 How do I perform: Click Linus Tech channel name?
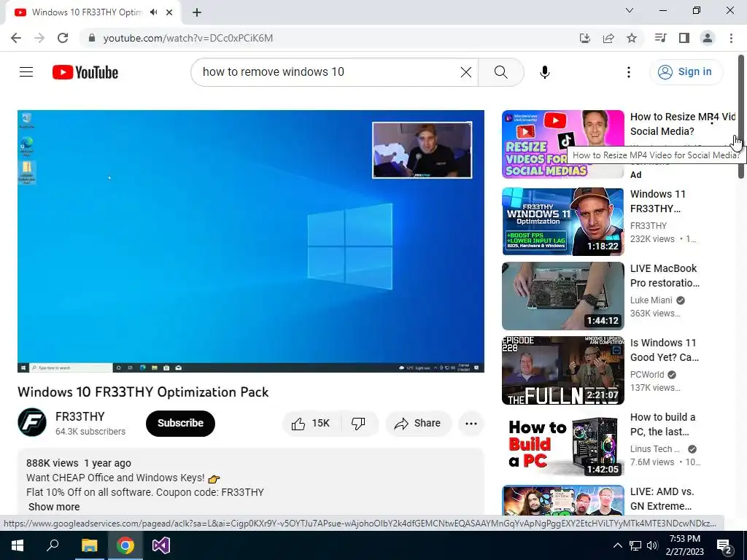coord(654,448)
